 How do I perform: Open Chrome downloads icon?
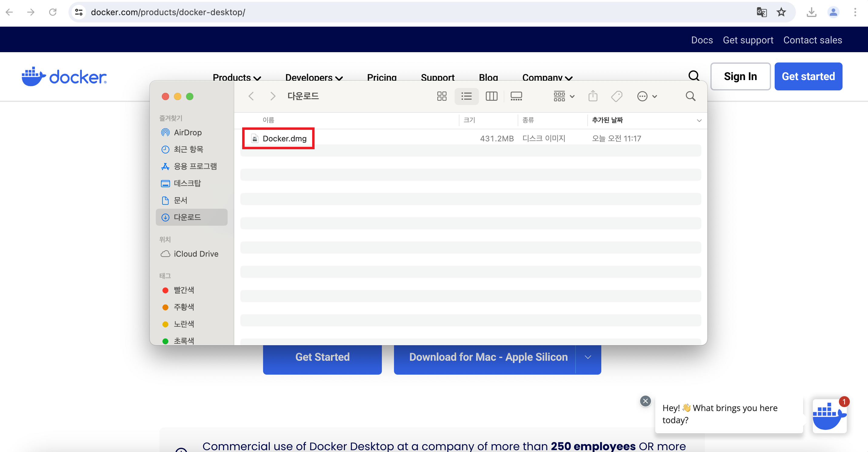pyautogui.click(x=811, y=12)
